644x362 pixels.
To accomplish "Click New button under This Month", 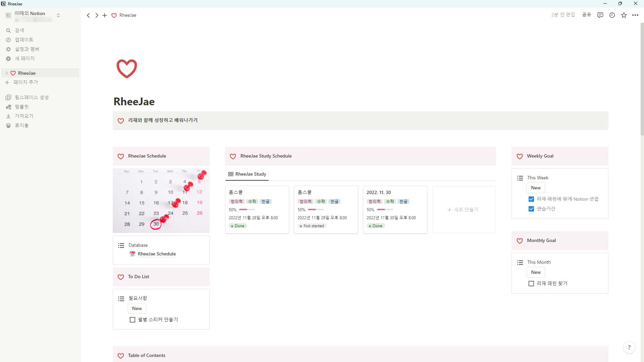I will click(x=536, y=272).
